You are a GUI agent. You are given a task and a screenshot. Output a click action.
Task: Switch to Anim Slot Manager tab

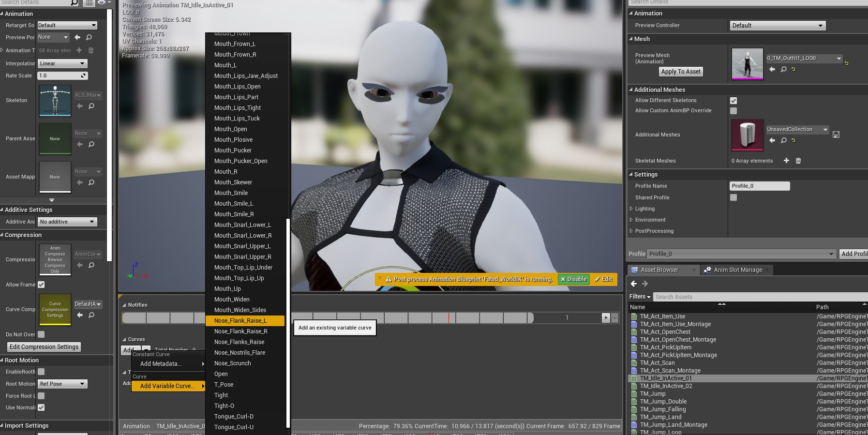737,270
